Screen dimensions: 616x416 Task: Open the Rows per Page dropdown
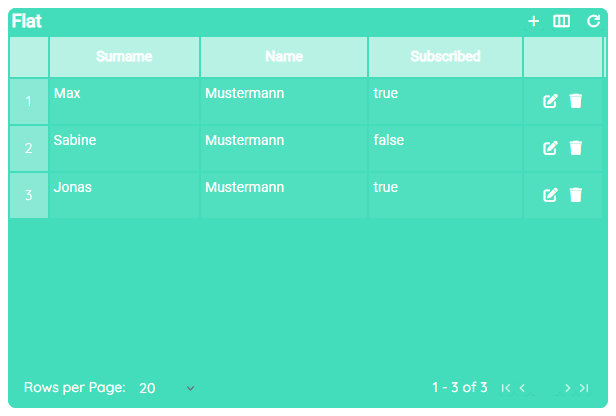pyautogui.click(x=167, y=388)
